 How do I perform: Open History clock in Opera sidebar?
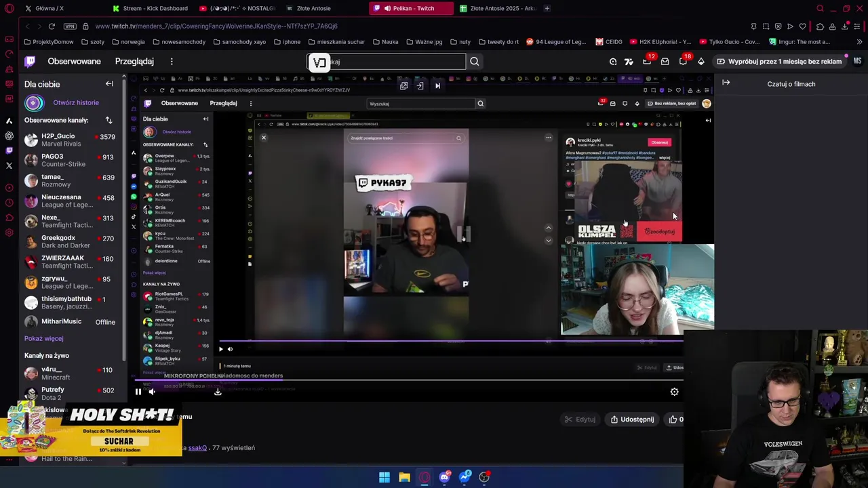tap(9, 203)
